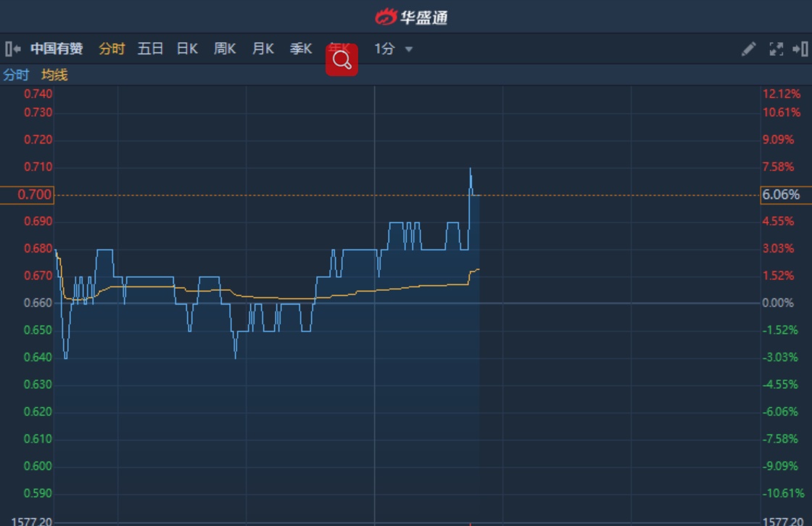Expand the 1分 interval dropdown
Image resolution: width=812 pixels, height=526 pixels.
394,49
